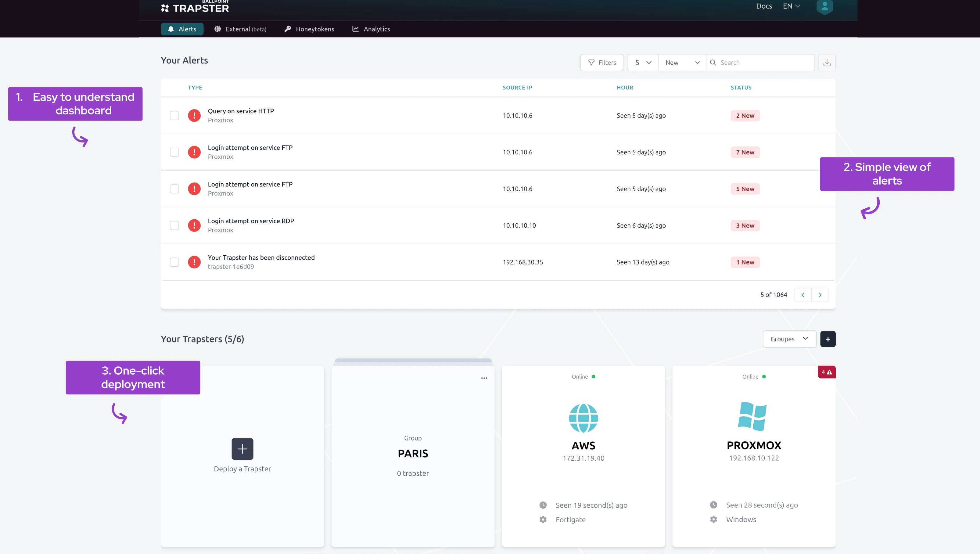Click the Deploy a Trapster plus icon
This screenshot has width=980, height=554.
coord(242,449)
